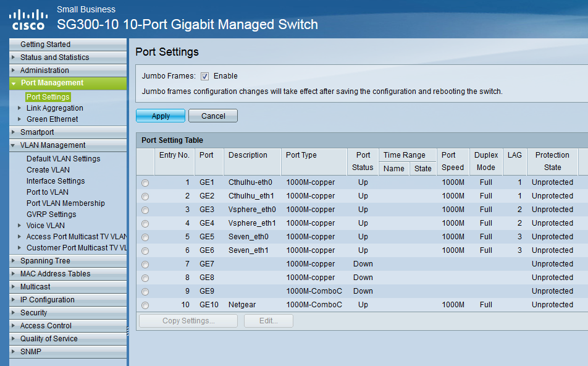The height and width of the screenshot is (366, 588).
Task: Click the Cthulhu-eth0 description cell
Action: click(x=251, y=182)
